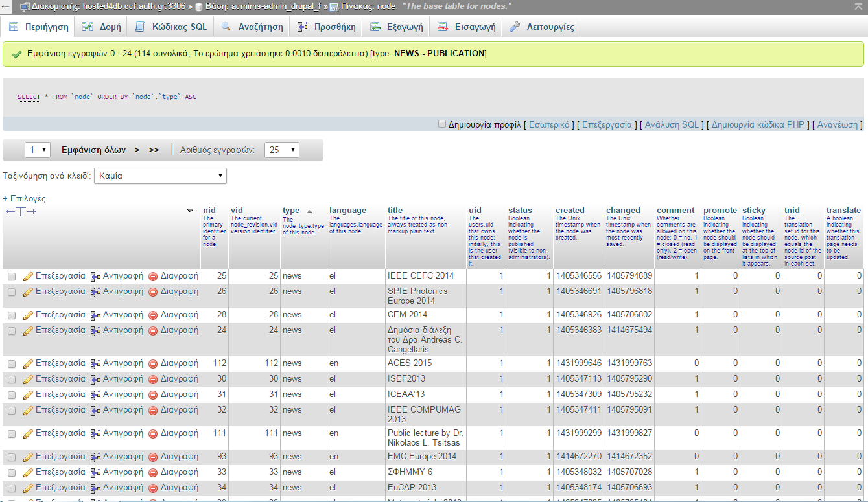Jump to last page with >> button
Screen dimensions: 868x502
pyautogui.click(x=154, y=150)
